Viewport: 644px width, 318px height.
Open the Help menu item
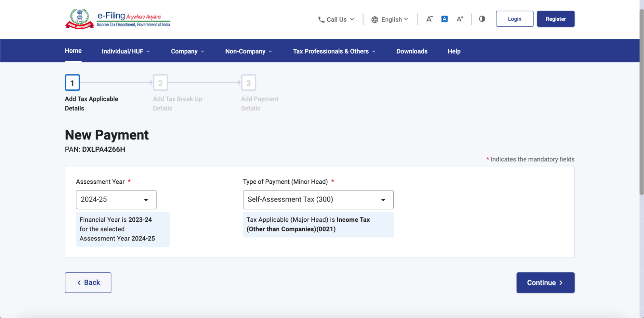coord(454,51)
